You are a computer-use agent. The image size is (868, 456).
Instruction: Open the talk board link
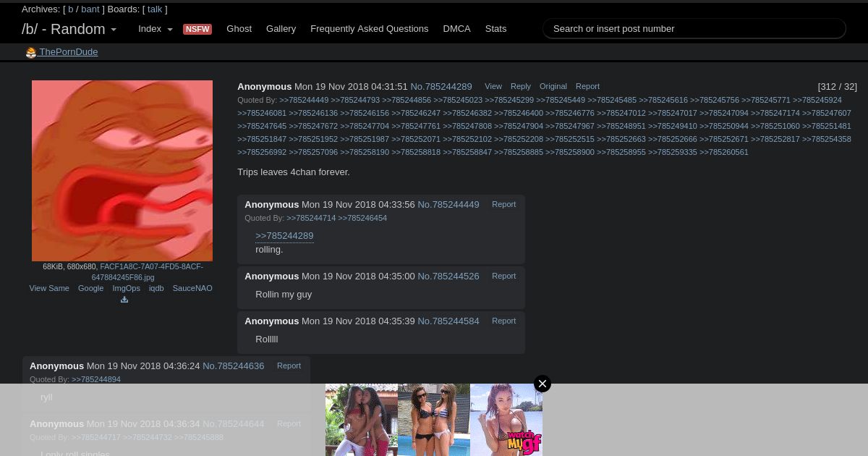click(155, 9)
